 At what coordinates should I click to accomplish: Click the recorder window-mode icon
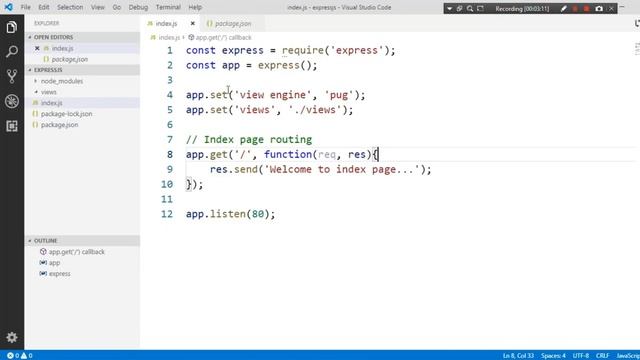(459, 9)
